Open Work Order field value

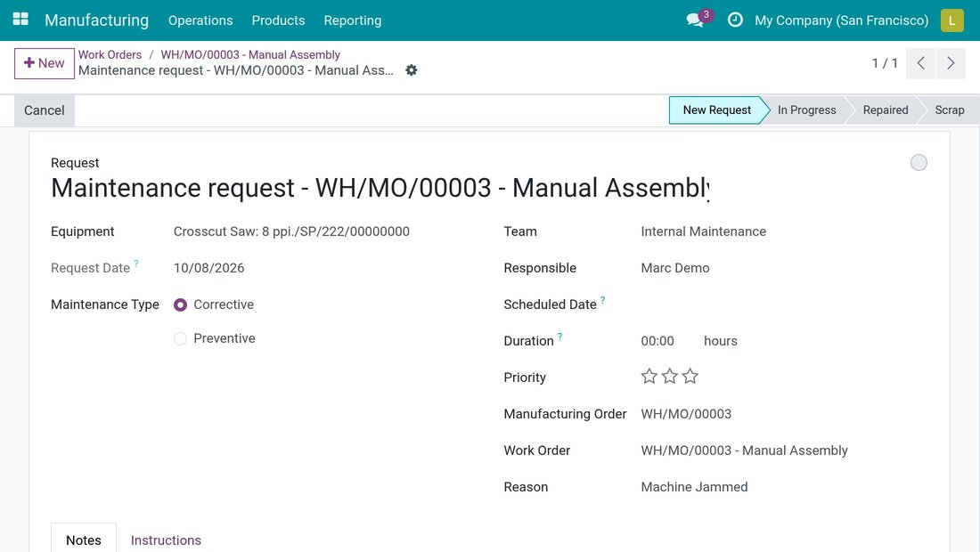(745, 451)
